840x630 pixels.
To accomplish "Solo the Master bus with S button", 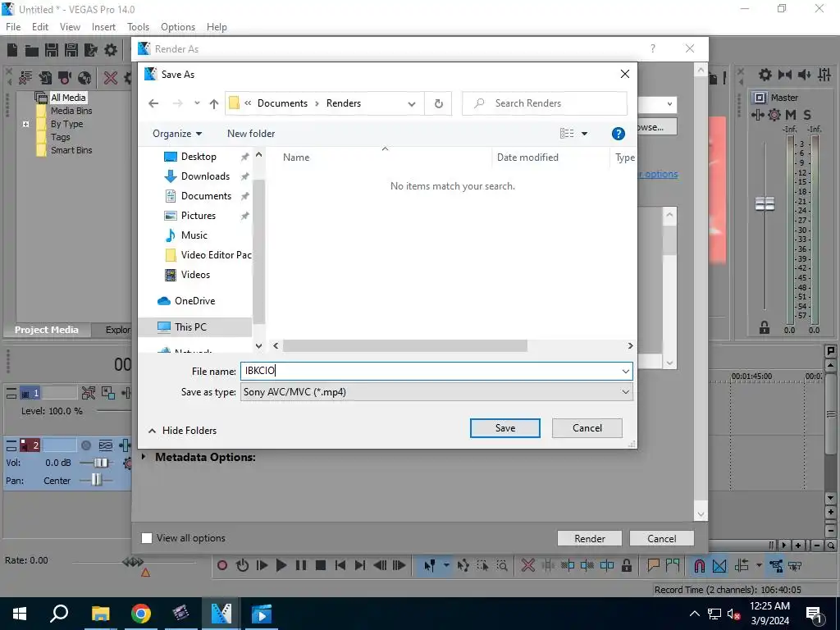I will point(807,115).
